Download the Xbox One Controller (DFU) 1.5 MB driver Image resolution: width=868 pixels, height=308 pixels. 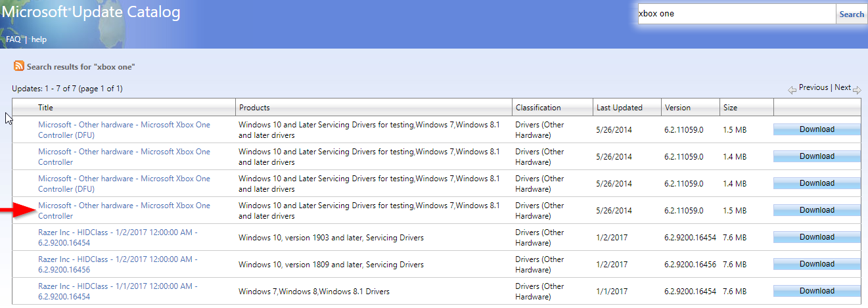click(817, 129)
